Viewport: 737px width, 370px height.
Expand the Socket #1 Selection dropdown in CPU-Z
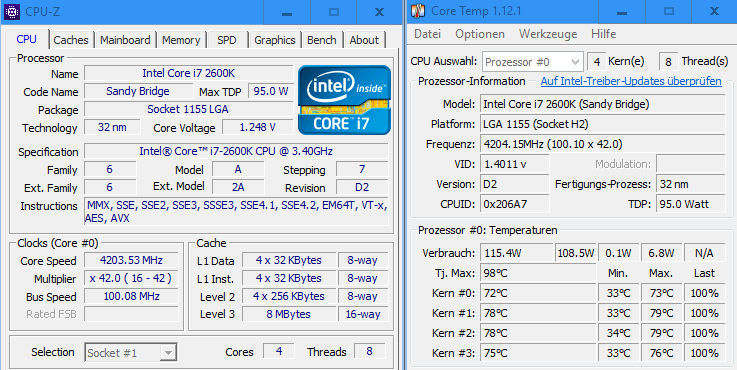click(131, 353)
